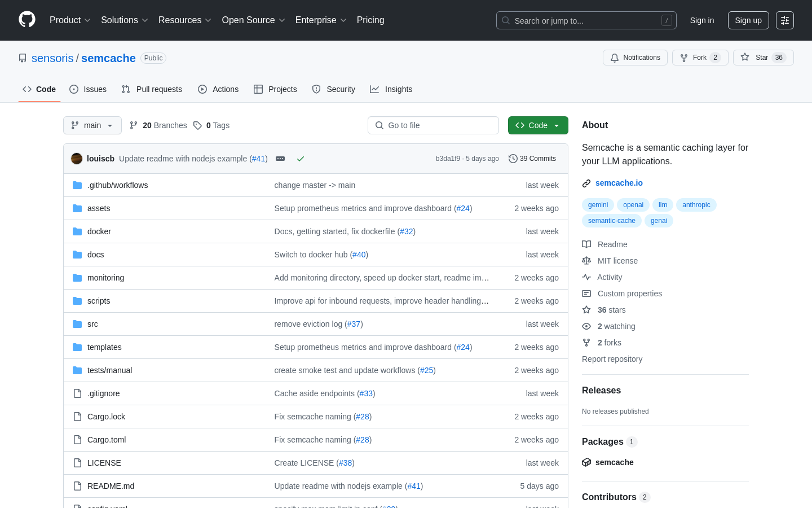812x508 pixels.
Task: Click the Custom properties icon
Action: [x=586, y=294]
